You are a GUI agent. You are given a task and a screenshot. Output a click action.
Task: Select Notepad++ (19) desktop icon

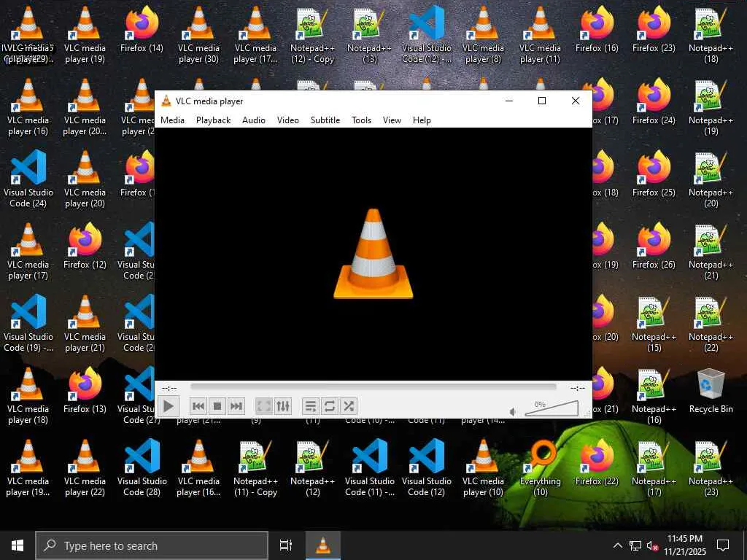711,107
